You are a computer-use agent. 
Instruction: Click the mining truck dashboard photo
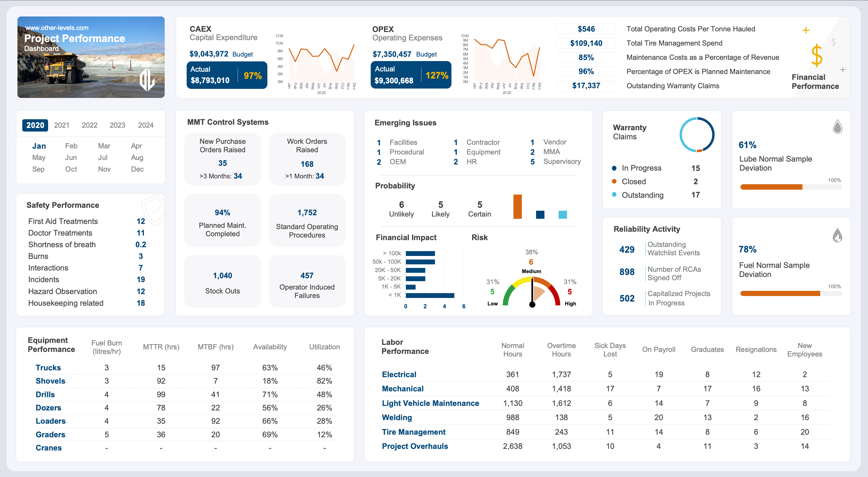91,57
